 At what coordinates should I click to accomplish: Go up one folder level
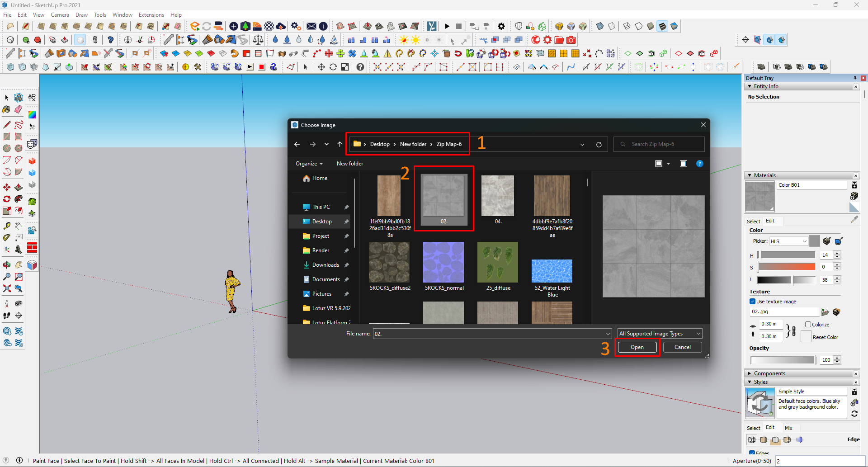(340, 144)
